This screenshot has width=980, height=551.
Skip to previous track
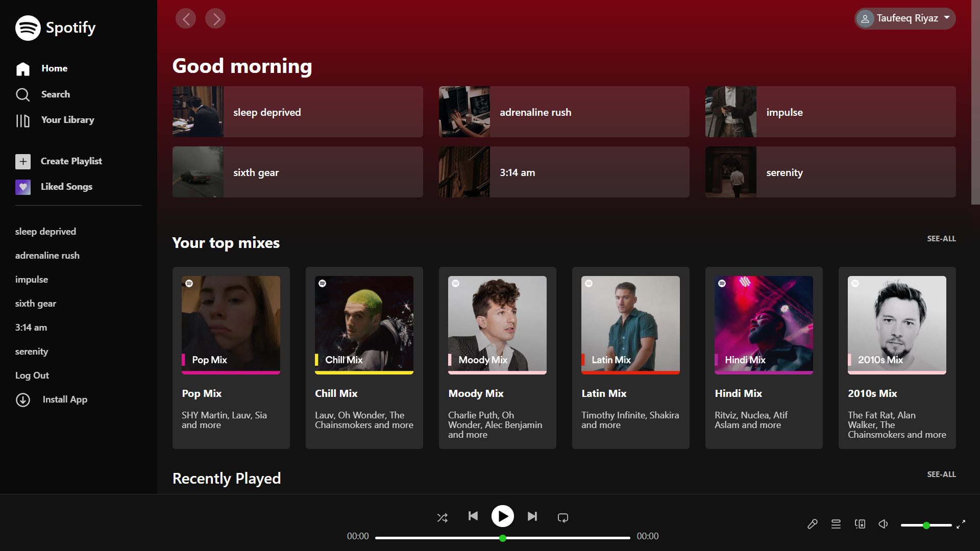coord(473,516)
